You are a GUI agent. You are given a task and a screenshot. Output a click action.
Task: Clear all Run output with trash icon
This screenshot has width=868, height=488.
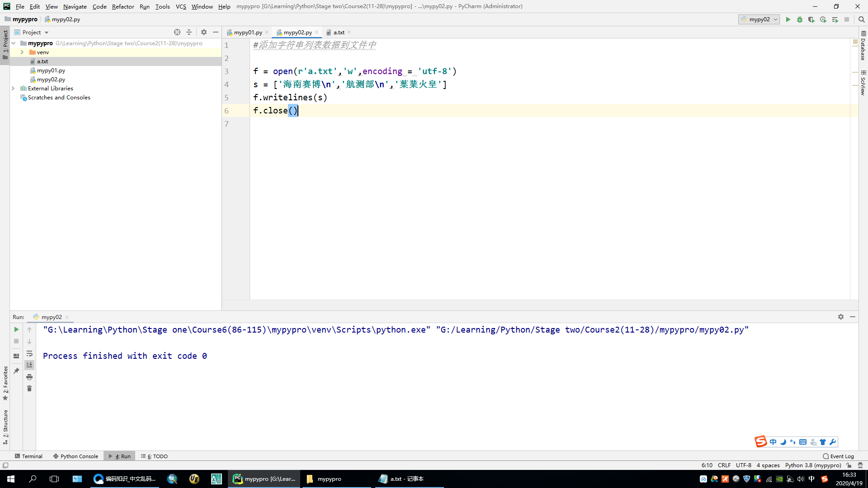(x=29, y=389)
